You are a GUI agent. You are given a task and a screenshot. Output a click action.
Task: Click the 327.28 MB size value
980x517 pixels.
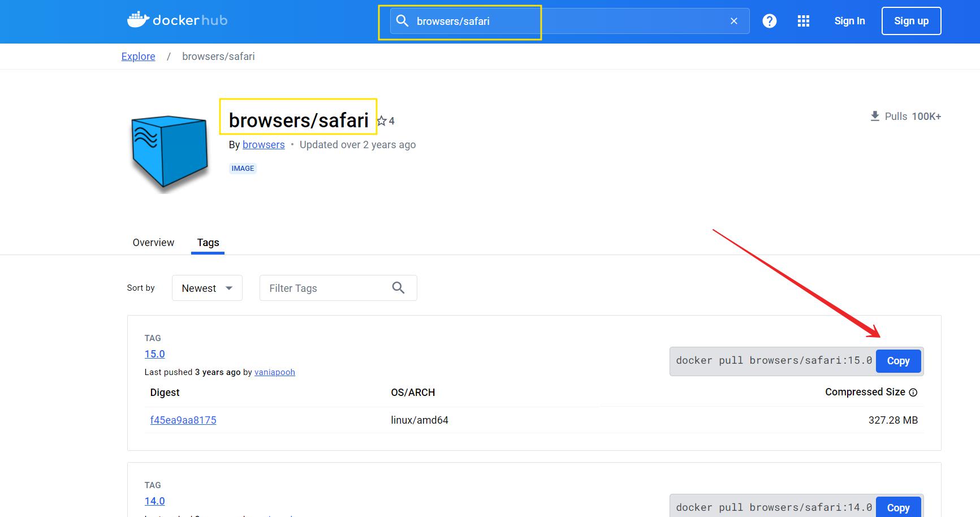point(893,420)
